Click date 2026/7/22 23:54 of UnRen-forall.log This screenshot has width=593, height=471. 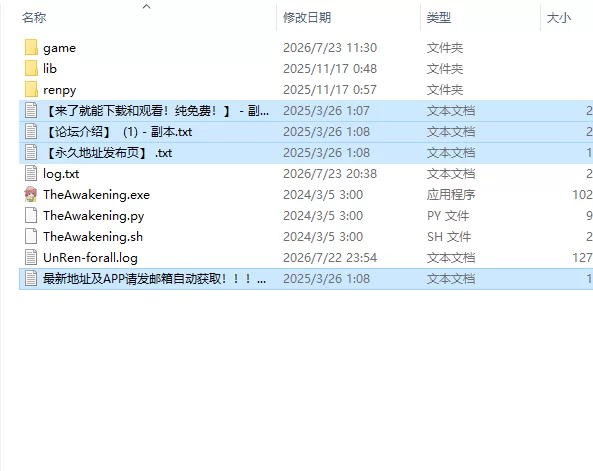[330, 258]
